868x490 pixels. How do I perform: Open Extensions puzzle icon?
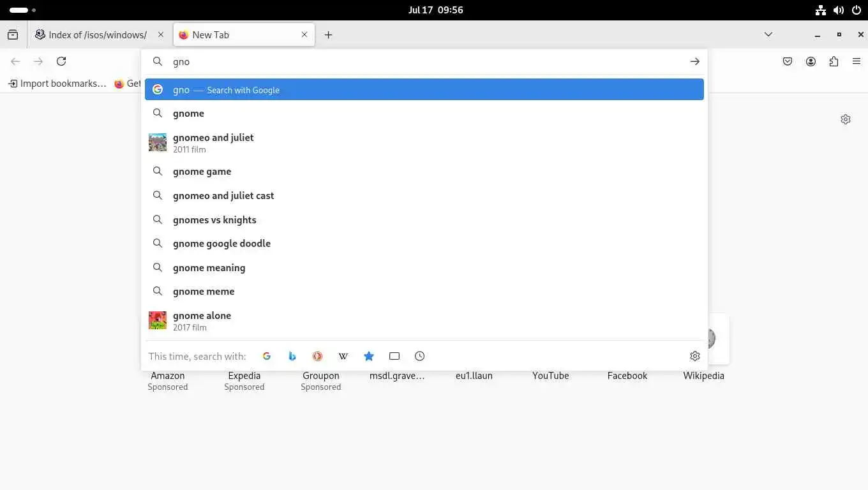click(834, 61)
